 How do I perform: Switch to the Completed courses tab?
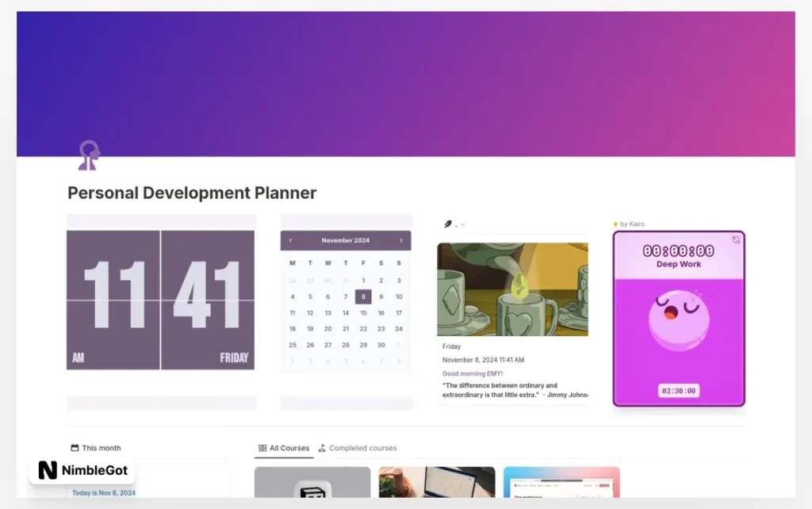[358, 449]
